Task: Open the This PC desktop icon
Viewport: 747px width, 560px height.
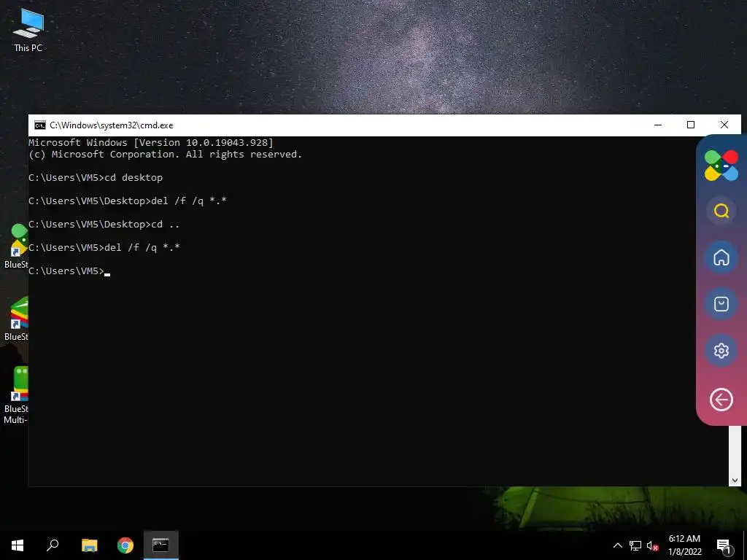Action: click(x=28, y=30)
